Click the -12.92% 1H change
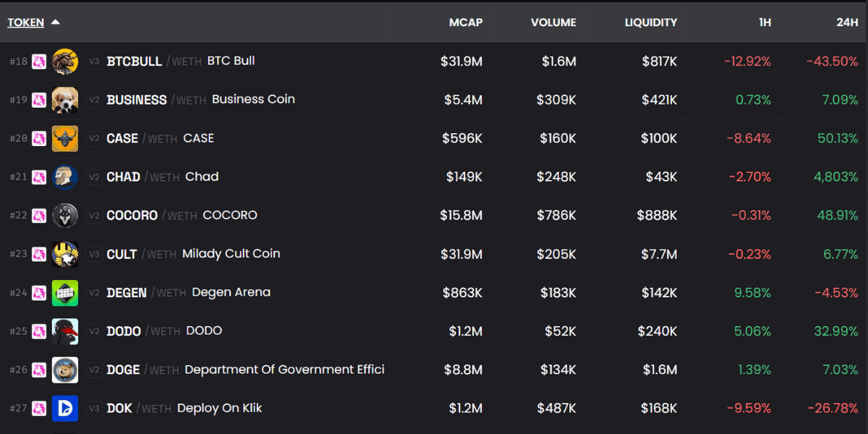Image resolution: width=868 pixels, height=434 pixels. tap(747, 61)
